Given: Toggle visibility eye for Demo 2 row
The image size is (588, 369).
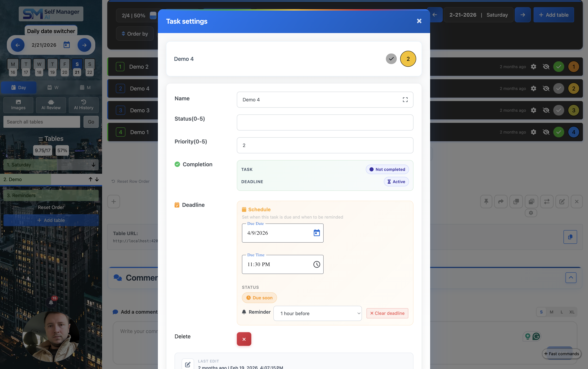Looking at the screenshot, I should tap(546, 67).
